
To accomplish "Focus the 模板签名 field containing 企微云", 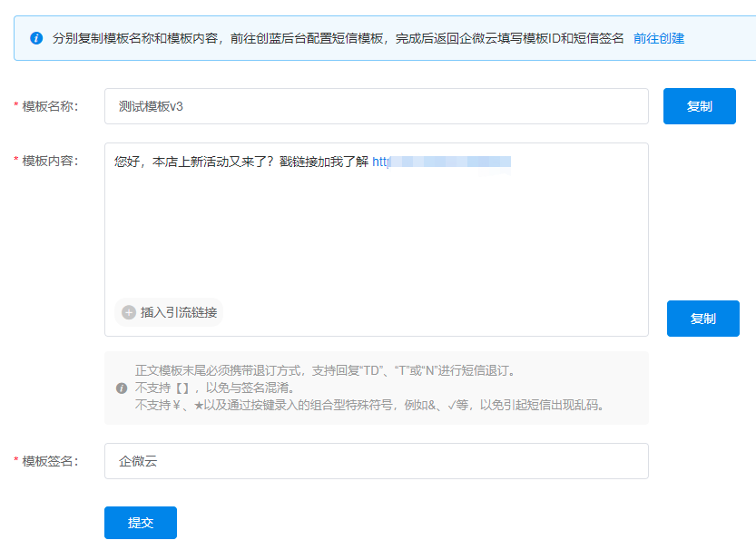I will pos(376,461).
